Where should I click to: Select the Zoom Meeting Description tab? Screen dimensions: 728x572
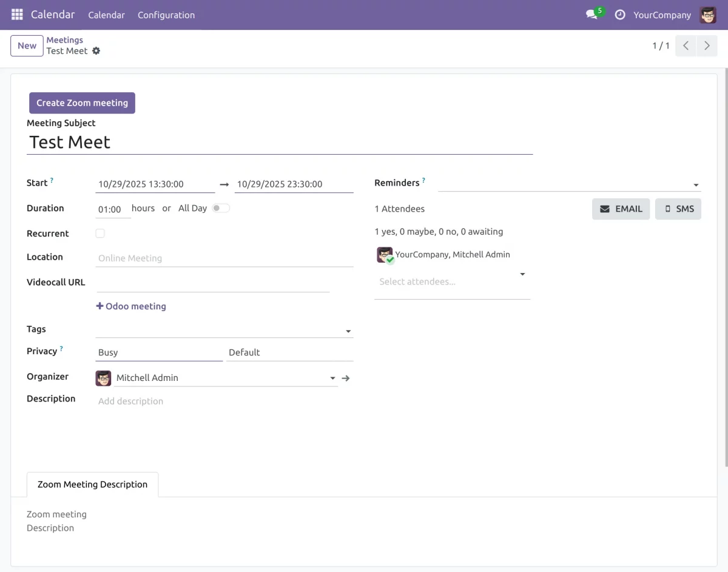[x=92, y=484]
